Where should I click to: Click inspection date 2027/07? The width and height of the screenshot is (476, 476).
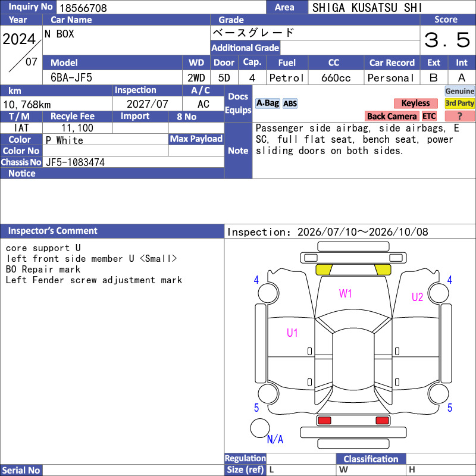point(147,104)
